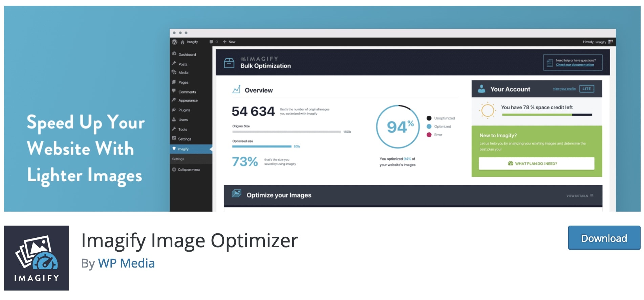Open the Check our documentation link
The image size is (644, 300).
(575, 65)
